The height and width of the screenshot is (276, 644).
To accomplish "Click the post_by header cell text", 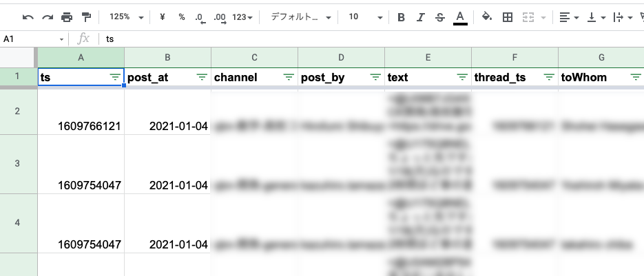I will [323, 78].
